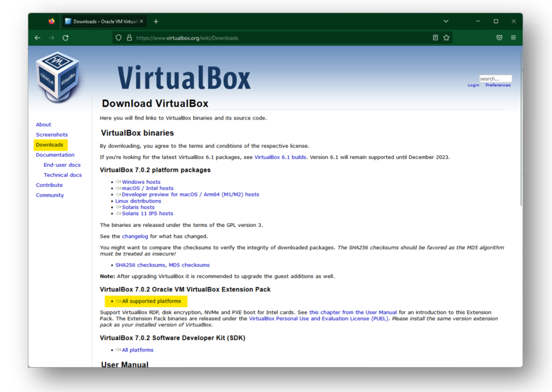The image size is (552, 392).
Task: Open the changelog link
Action: (x=135, y=236)
